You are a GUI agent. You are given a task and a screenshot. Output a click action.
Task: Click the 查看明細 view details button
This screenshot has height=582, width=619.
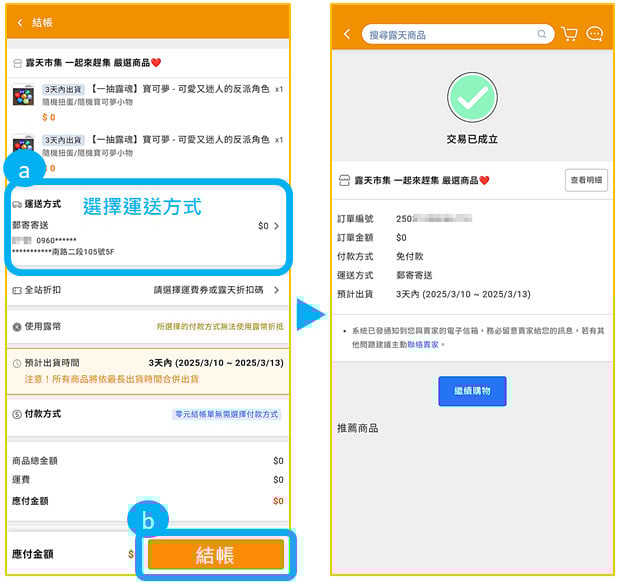585,180
